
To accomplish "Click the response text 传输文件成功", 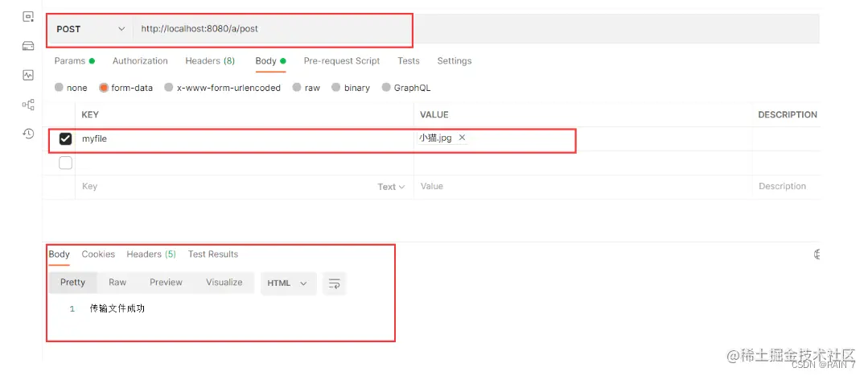I will (x=117, y=308).
